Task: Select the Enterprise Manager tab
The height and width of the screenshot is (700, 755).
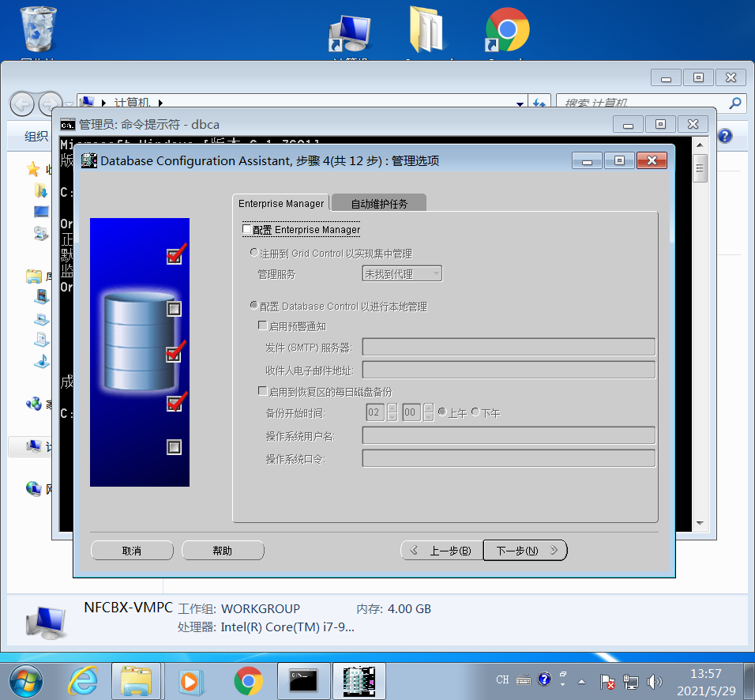Action: click(280, 202)
